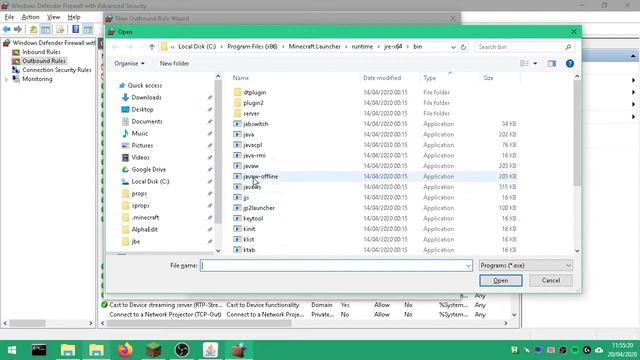Open the Help icon in Open dialog
Image resolution: width=640 pixels, height=360 pixels.
pos(570,64)
